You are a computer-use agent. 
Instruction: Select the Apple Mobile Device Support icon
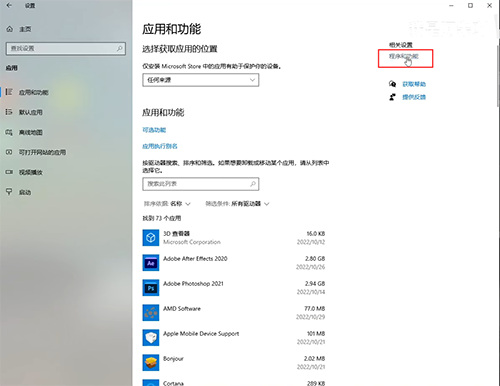[151, 338]
